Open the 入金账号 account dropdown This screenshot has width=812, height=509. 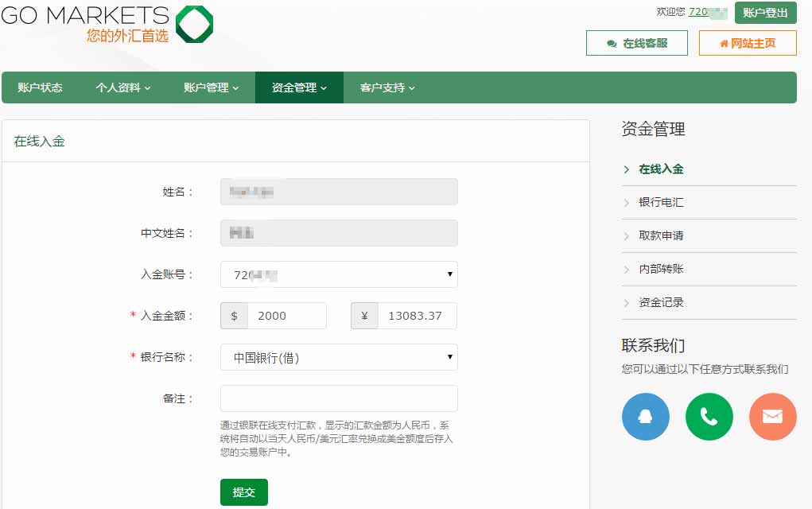pyautogui.click(x=339, y=274)
